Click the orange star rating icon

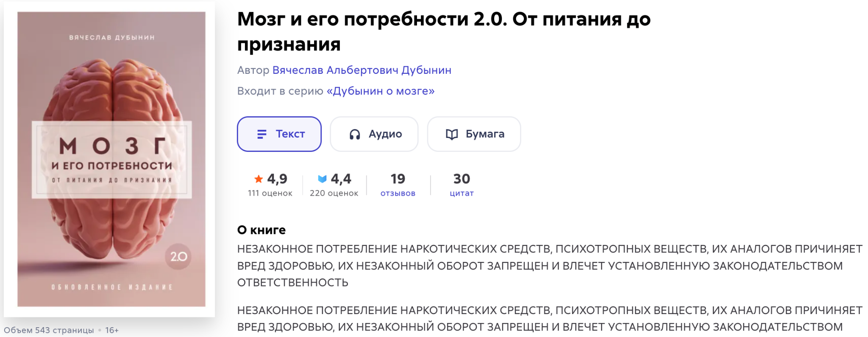(x=259, y=179)
